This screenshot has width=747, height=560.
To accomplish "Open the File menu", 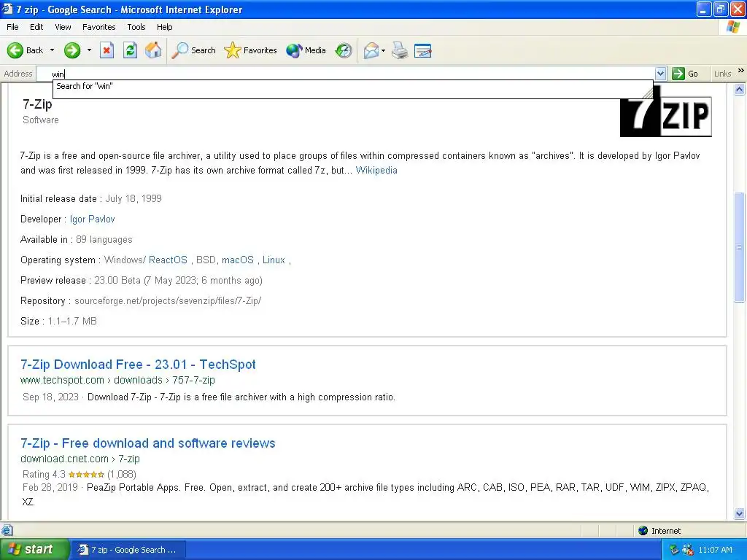I will click(12, 27).
